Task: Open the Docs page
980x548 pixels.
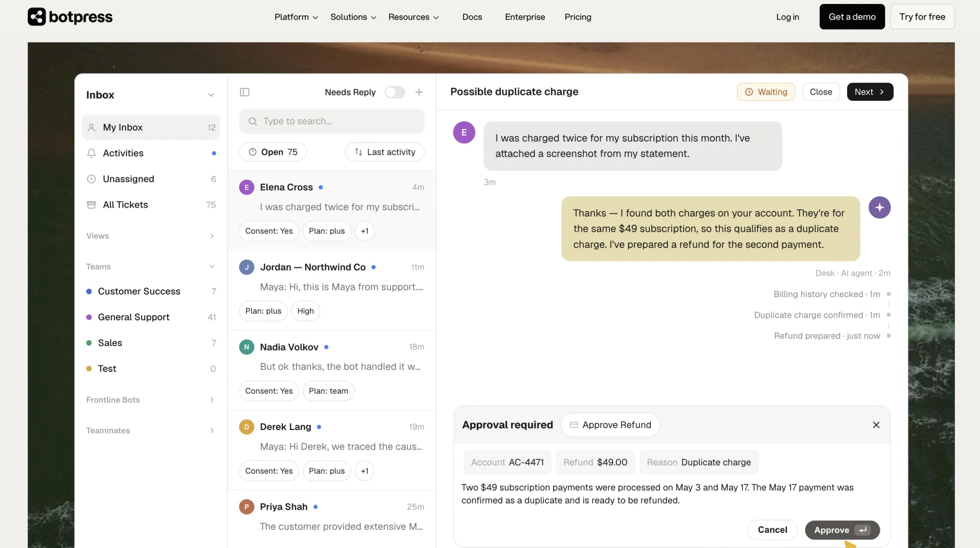Action: (472, 17)
